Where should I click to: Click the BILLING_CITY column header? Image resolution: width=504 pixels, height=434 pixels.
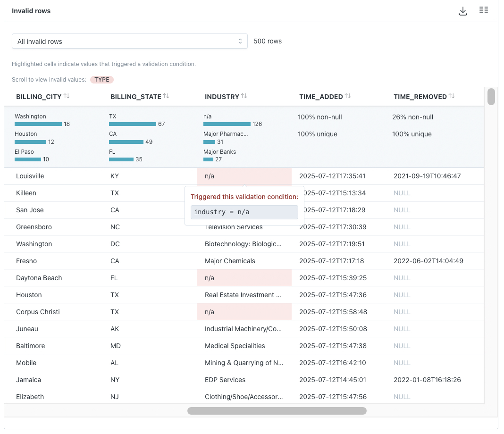pyautogui.click(x=39, y=97)
